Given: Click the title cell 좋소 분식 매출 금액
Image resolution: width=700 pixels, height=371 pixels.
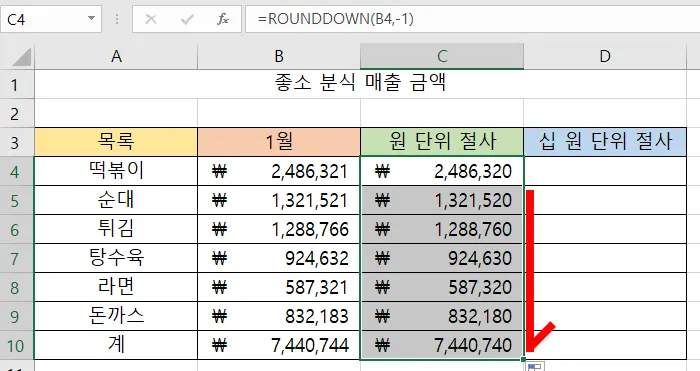Looking at the screenshot, I should pyautogui.click(x=360, y=84).
